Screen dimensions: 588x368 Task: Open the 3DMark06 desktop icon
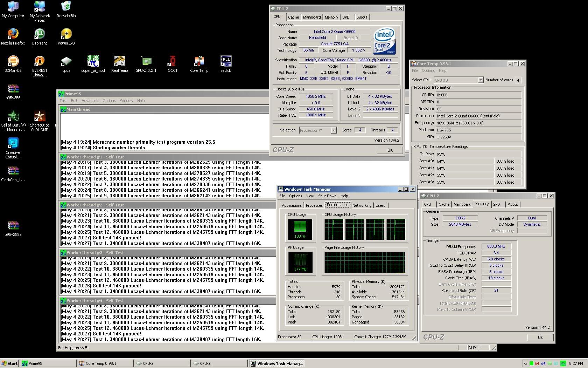pos(13,64)
